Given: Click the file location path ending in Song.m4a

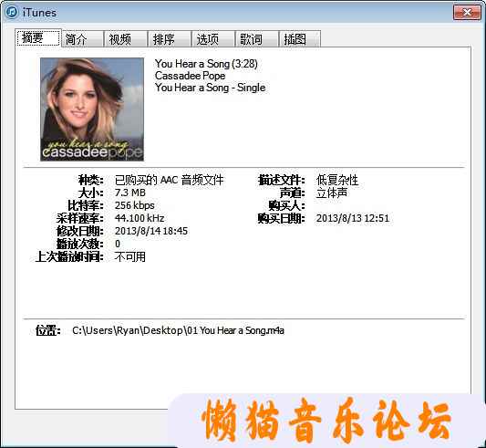Looking at the screenshot, I should coord(178,330).
